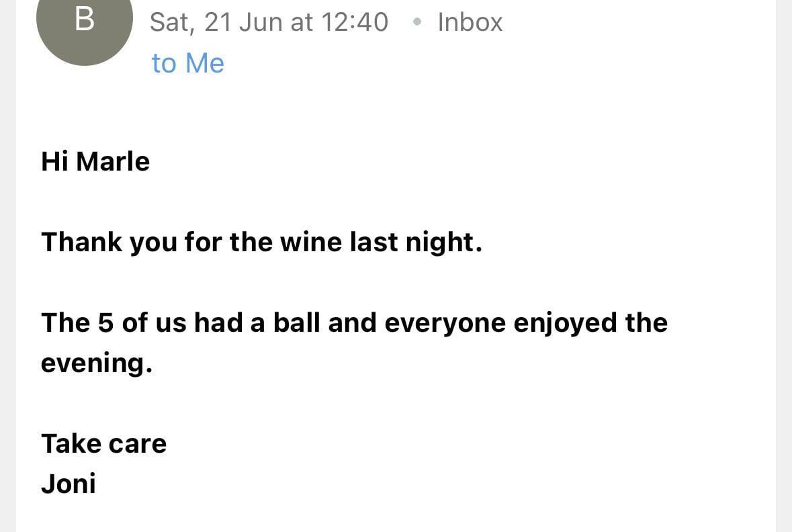Click the word "ball" in the message
Viewport: 792px width, 532px height.
coord(296,323)
